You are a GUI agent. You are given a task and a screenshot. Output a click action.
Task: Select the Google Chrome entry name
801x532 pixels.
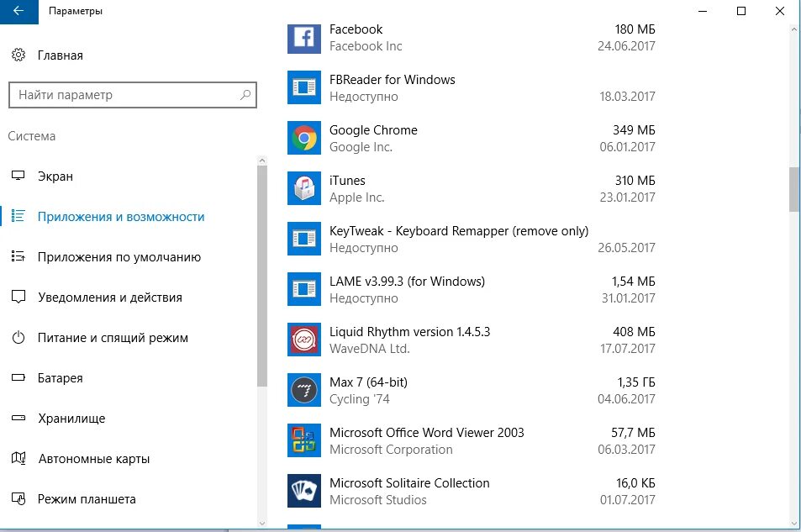coord(373,130)
